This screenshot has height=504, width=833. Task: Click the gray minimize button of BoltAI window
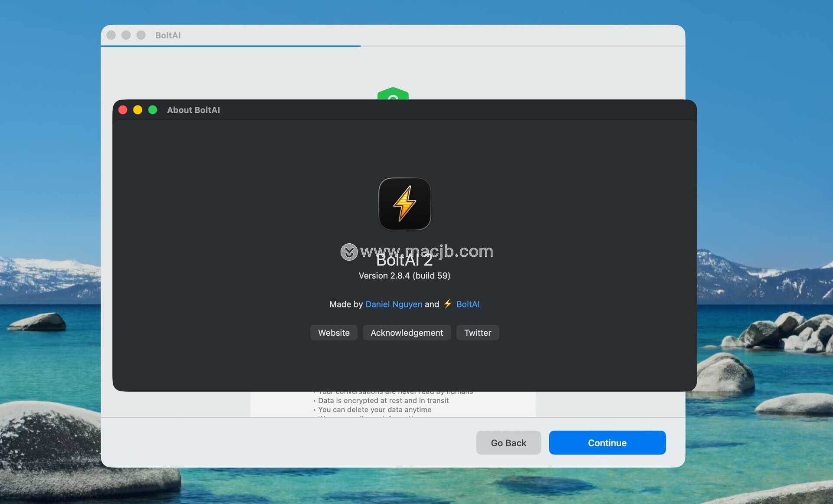coord(126,35)
